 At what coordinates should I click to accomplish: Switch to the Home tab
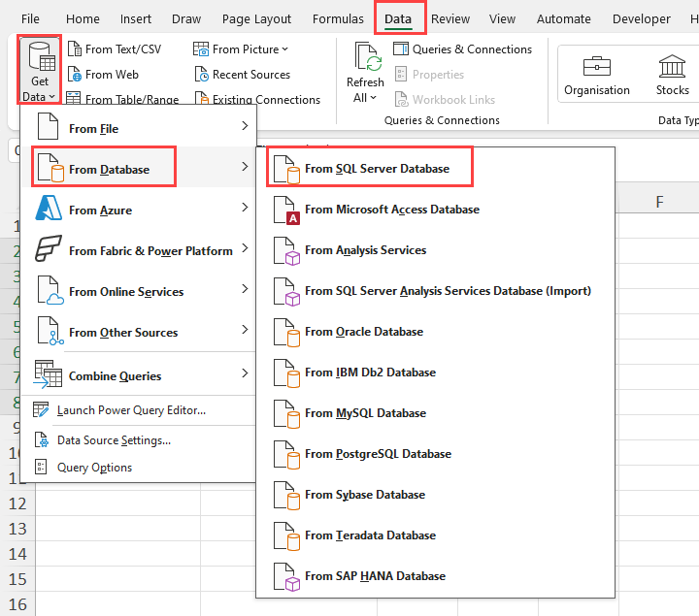(x=83, y=18)
